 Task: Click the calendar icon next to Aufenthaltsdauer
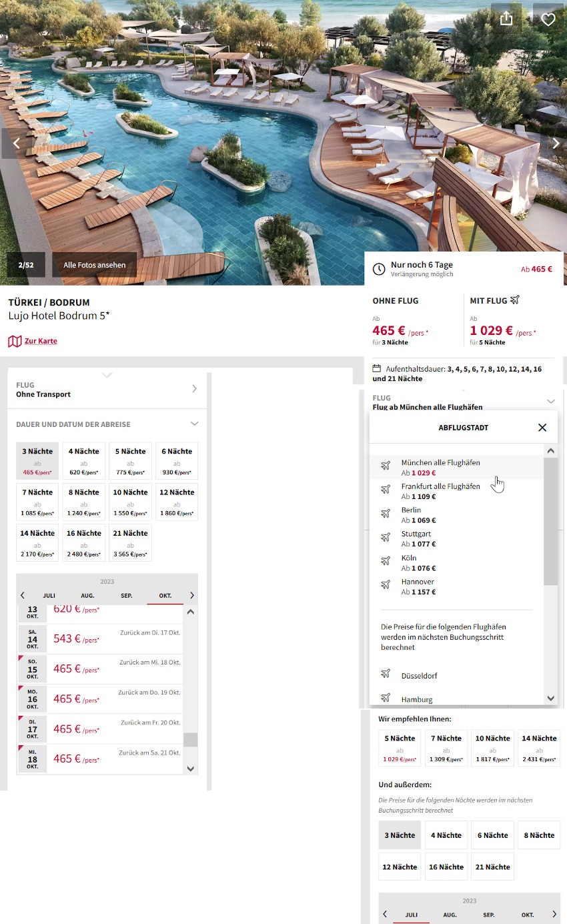click(x=377, y=368)
